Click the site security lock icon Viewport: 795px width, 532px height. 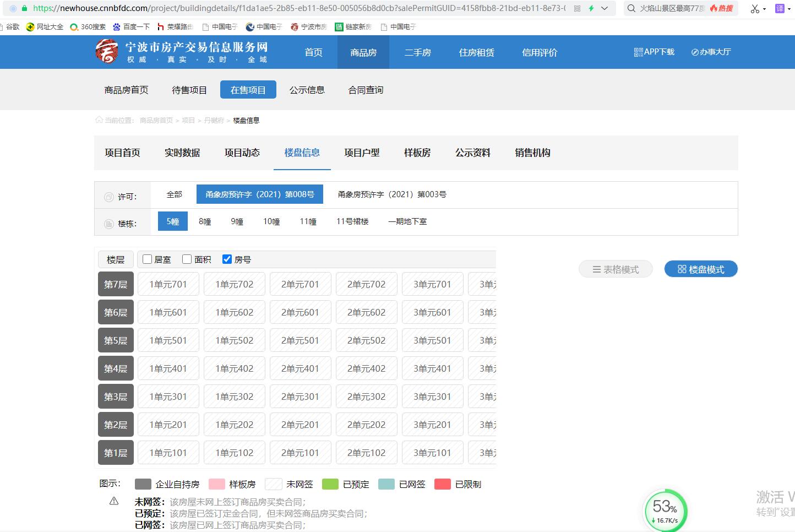[x=24, y=8]
